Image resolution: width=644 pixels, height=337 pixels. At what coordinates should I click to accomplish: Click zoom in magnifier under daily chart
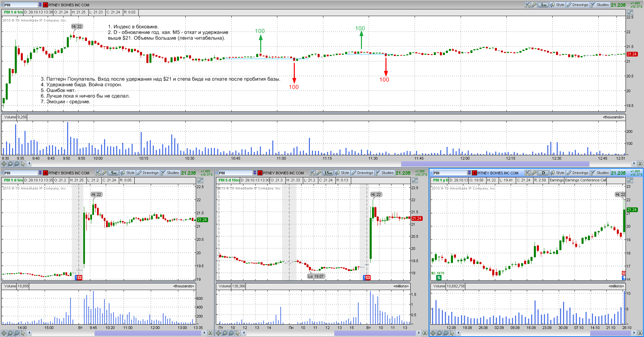click(x=440, y=333)
